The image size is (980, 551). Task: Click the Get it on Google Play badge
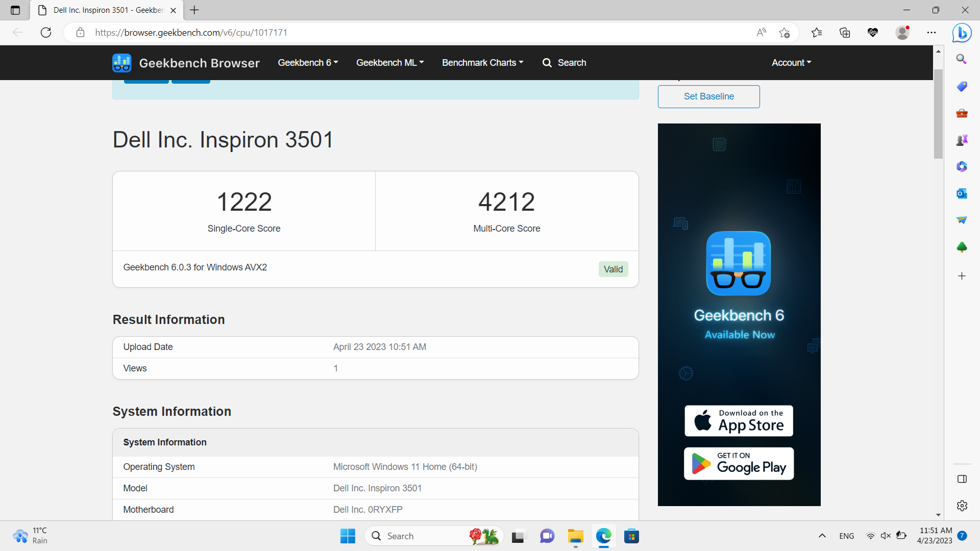[x=739, y=464]
